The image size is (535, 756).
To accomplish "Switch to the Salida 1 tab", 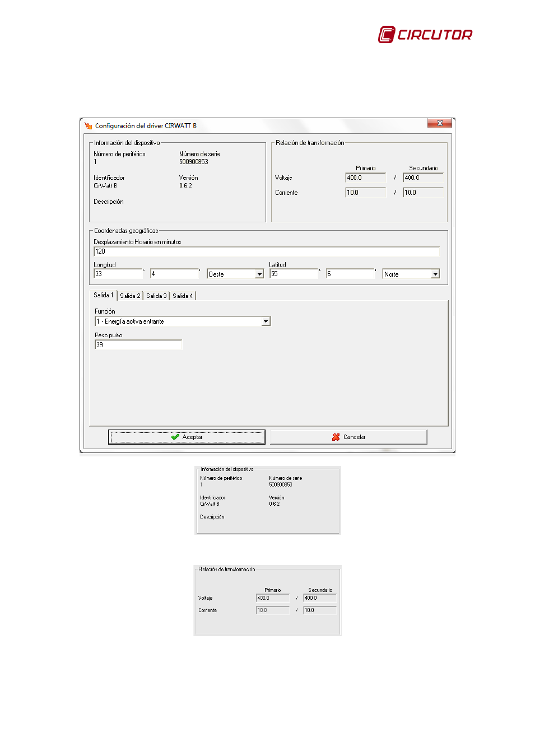I will 104,295.
